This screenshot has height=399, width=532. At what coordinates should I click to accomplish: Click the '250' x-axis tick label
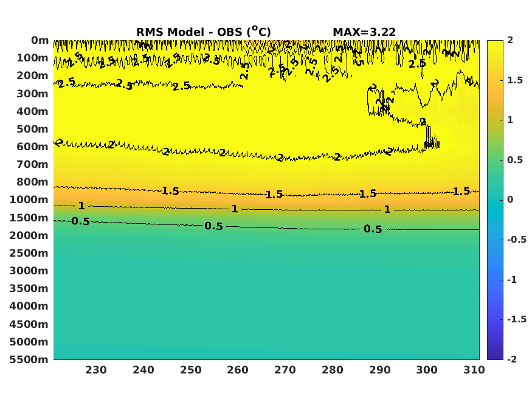(191, 370)
